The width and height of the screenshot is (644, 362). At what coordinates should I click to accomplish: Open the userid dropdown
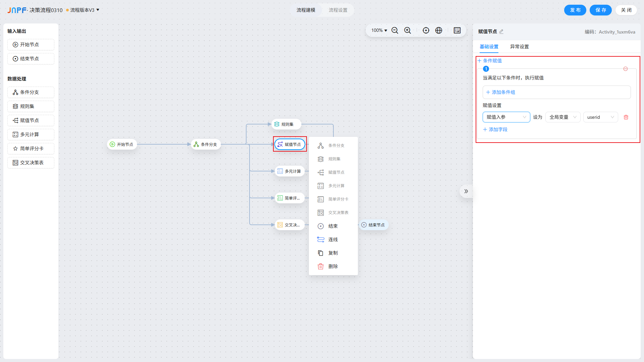pos(600,117)
